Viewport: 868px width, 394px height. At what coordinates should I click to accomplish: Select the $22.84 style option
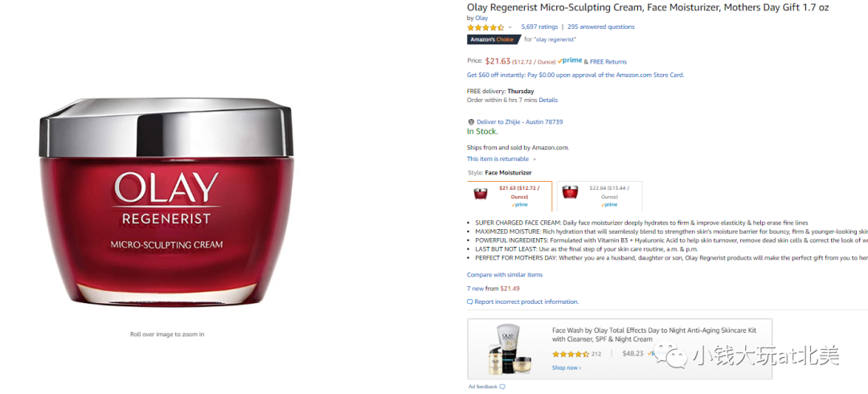[x=600, y=196]
